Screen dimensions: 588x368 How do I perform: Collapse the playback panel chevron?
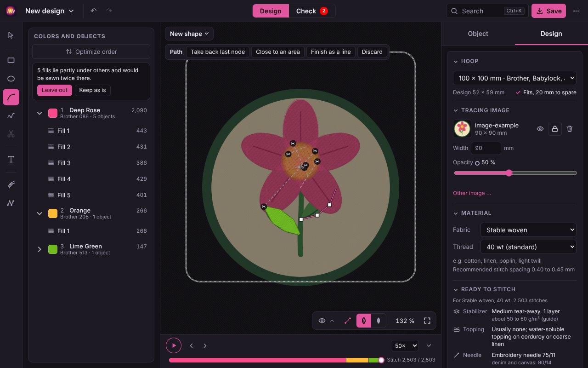pos(429,345)
